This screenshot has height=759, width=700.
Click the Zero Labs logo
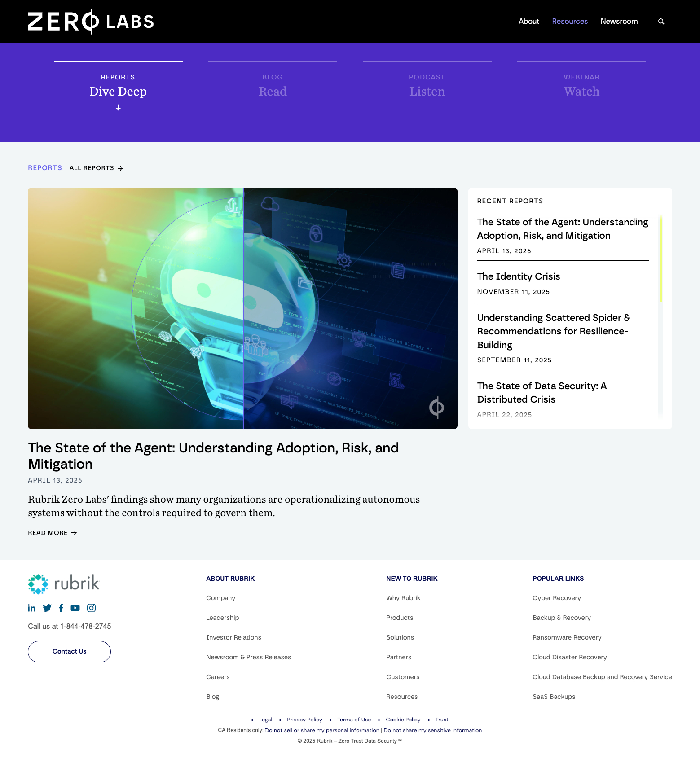[91, 21]
